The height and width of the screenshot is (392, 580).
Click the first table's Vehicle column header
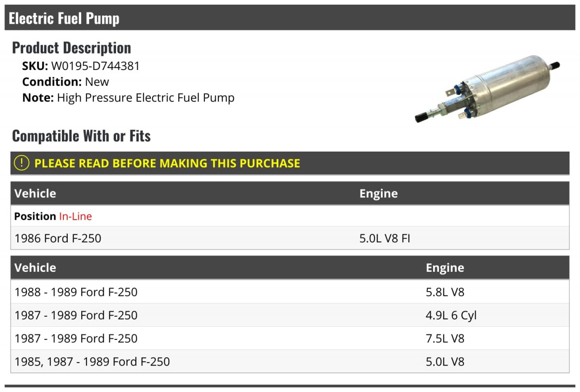(x=35, y=194)
